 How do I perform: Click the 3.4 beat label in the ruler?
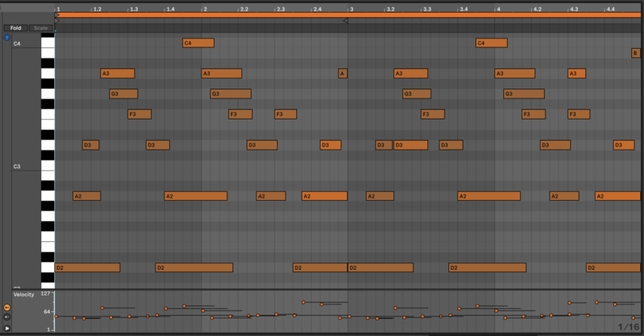coord(463,9)
